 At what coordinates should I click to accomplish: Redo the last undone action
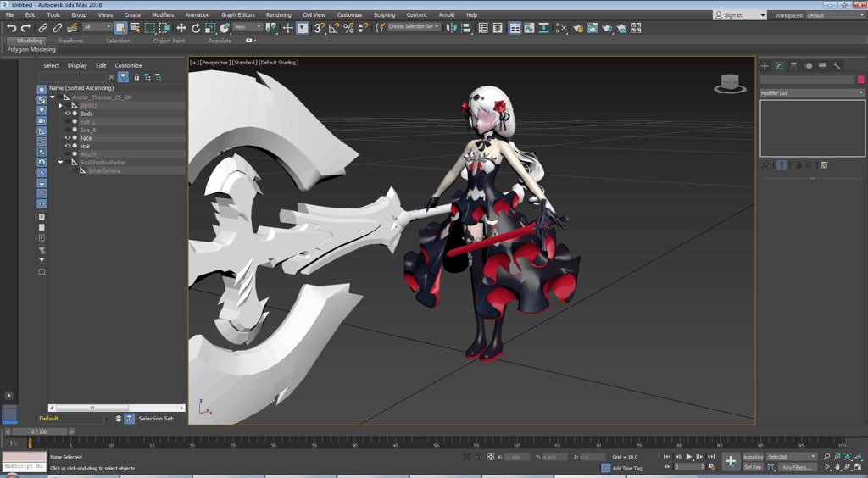click(25, 28)
